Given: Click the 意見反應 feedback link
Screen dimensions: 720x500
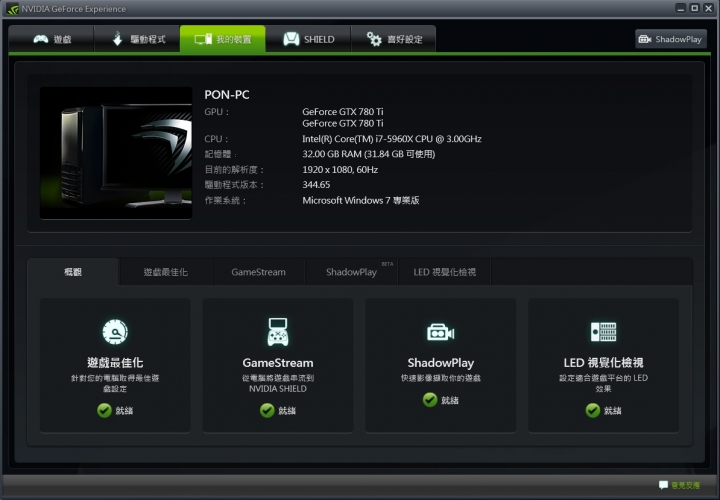Looking at the screenshot, I should tap(686, 485).
